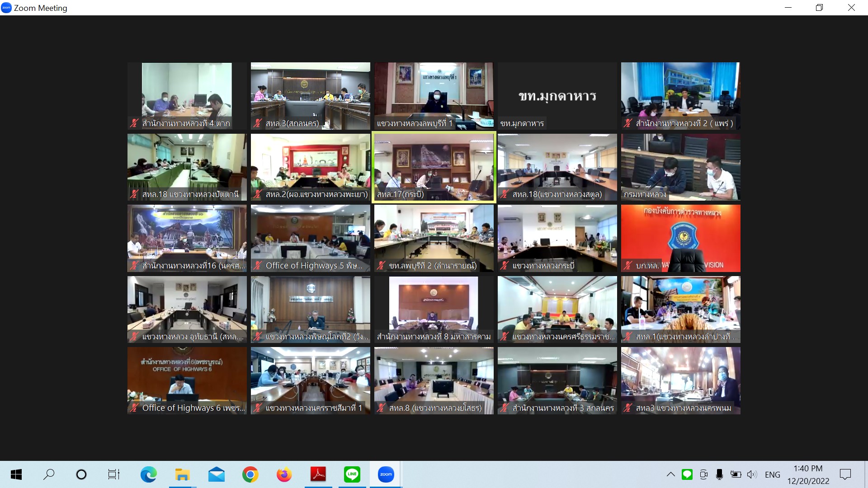Screen dimensions: 868x488
Task: Launch Adobe Acrobat Reader from taskbar
Action: point(318,474)
